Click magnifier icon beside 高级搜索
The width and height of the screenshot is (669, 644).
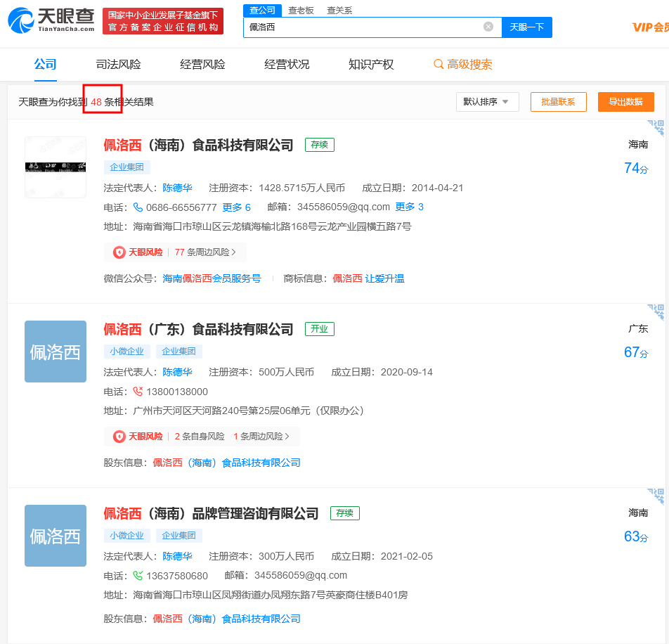coord(439,65)
